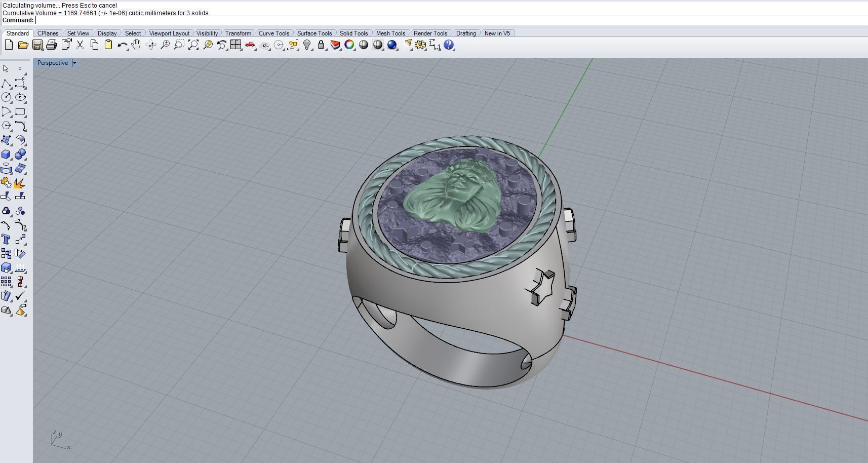The image size is (868, 463).
Task: Open a file with the folder icon
Action: 23,45
